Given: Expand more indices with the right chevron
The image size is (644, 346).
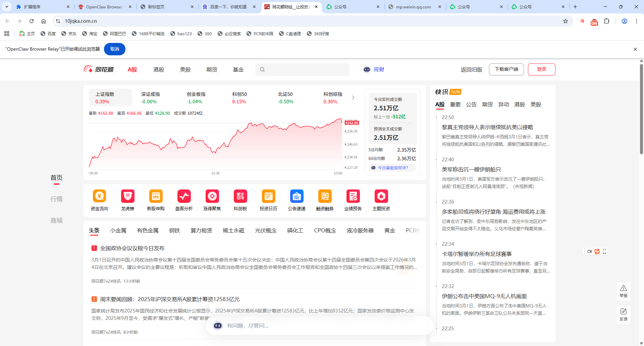Looking at the screenshot, I should 353,98.
